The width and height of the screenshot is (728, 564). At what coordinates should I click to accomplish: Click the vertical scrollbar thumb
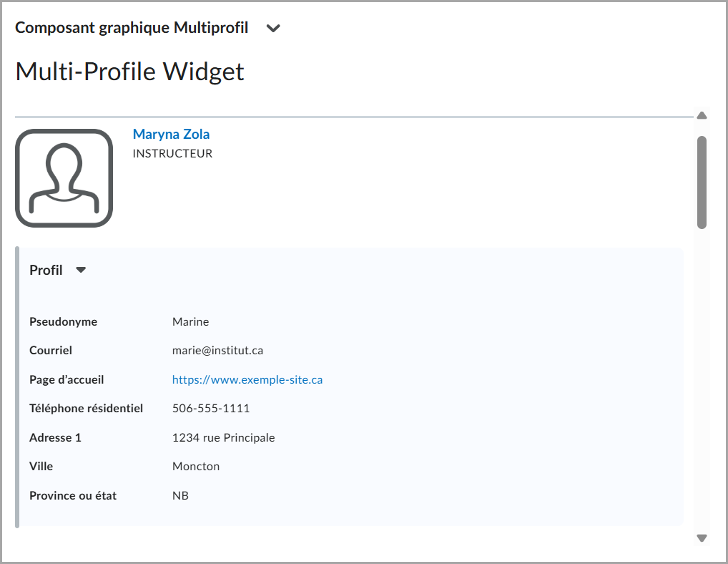[x=702, y=182]
